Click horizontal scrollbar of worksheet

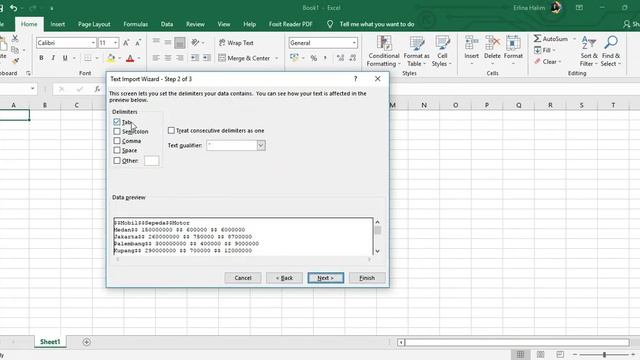(517, 342)
